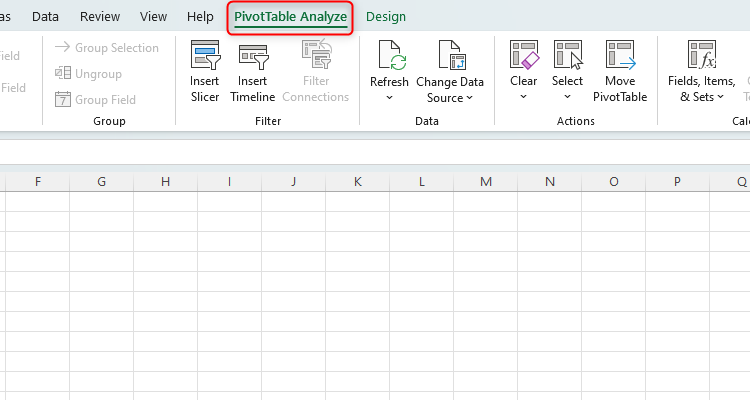Click the Insert Slicer icon

pyautogui.click(x=205, y=56)
